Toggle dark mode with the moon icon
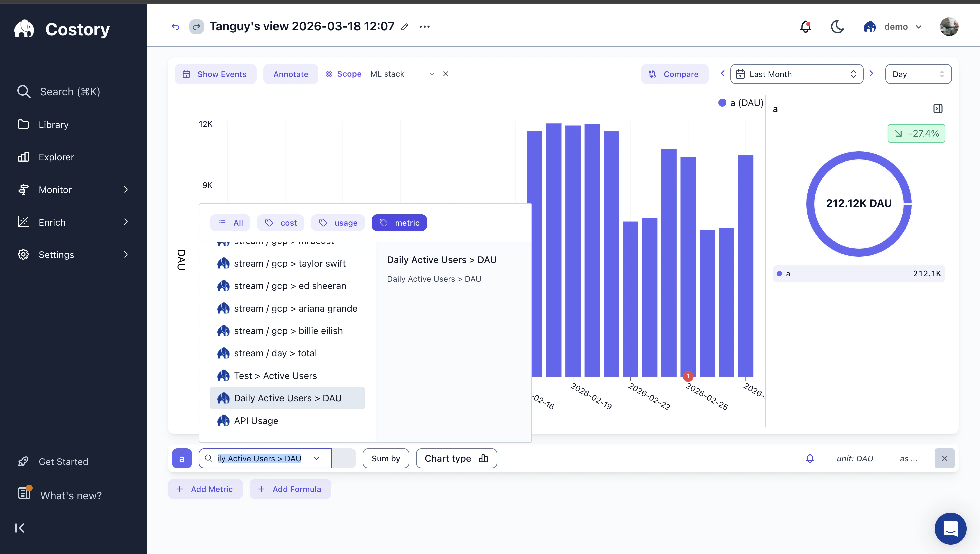This screenshot has width=980, height=554. click(x=837, y=26)
